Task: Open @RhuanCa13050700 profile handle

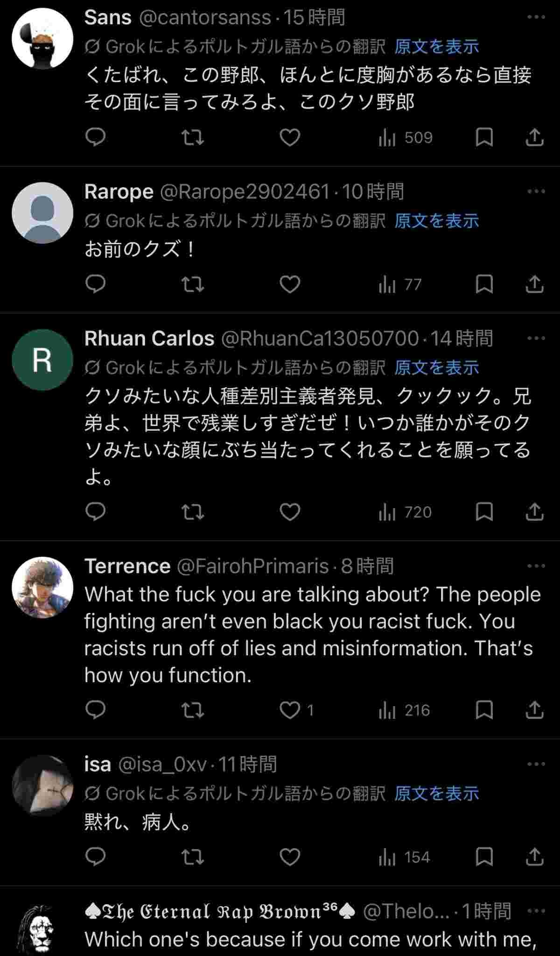Action: pos(320,338)
